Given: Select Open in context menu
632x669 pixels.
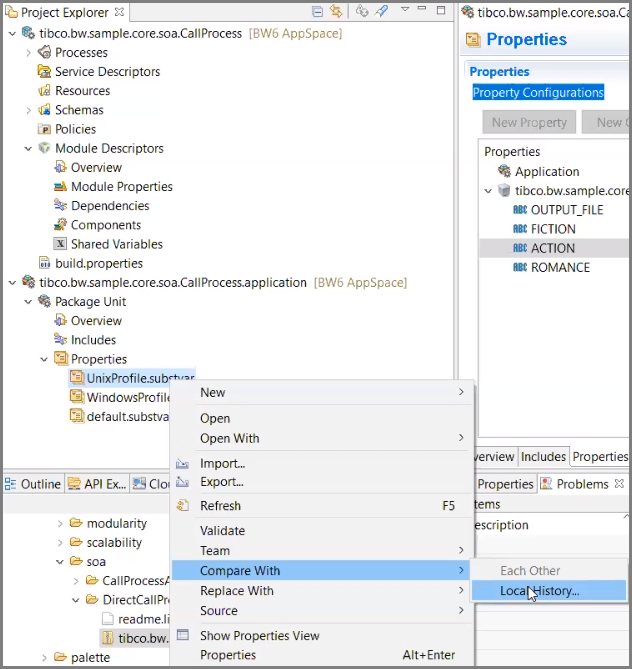Looking at the screenshot, I should (322, 418).
